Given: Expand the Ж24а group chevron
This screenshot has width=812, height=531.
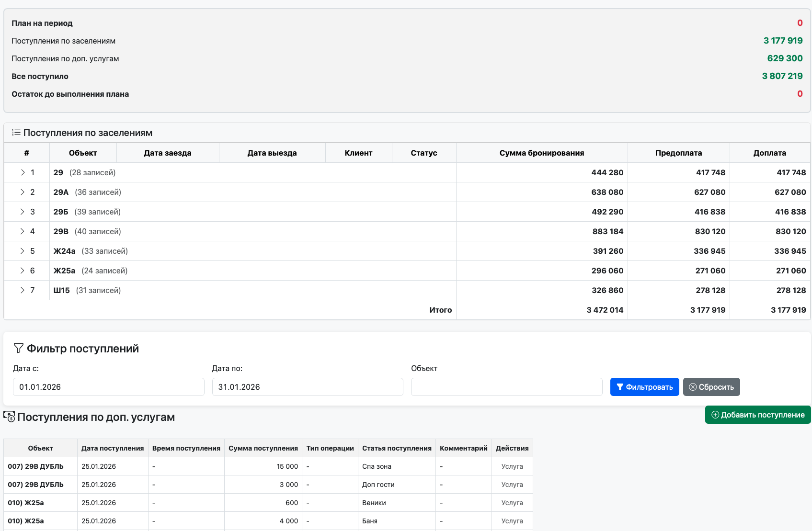Looking at the screenshot, I should (x=23, y=251).
